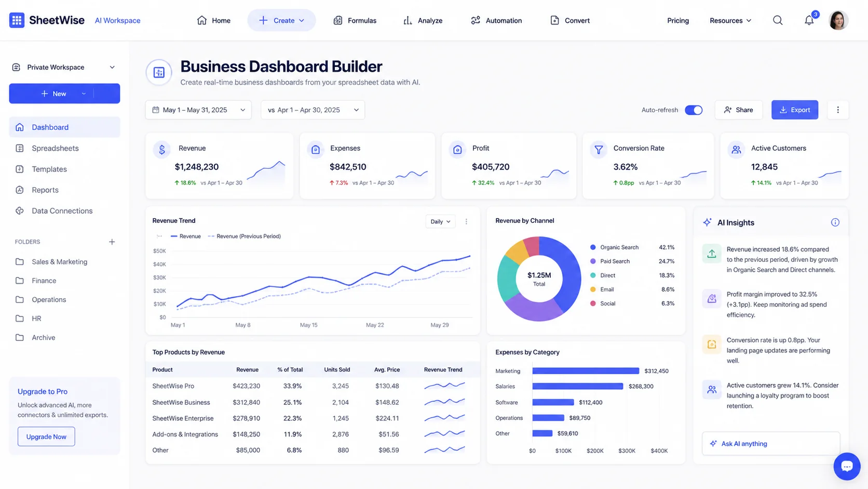Open the Convert nav item
The width and height of the screenshot is (868, 489).
click(570, 20)
